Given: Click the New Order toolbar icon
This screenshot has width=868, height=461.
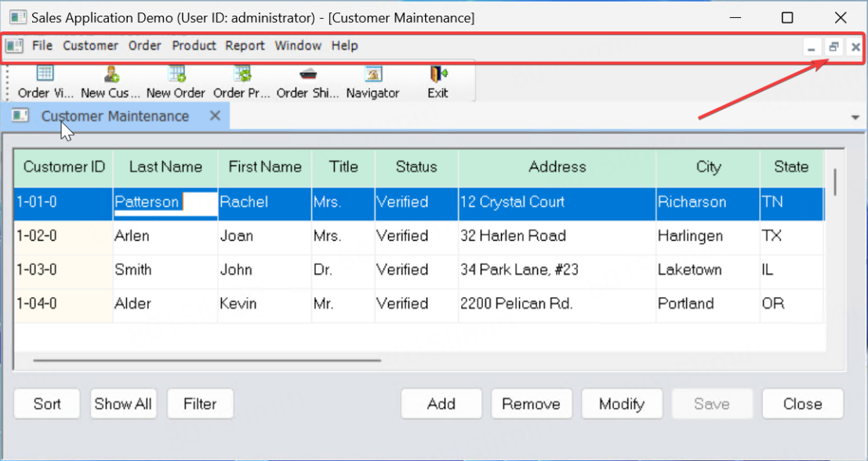Looking at the screenshot, I should click(176, 74).
